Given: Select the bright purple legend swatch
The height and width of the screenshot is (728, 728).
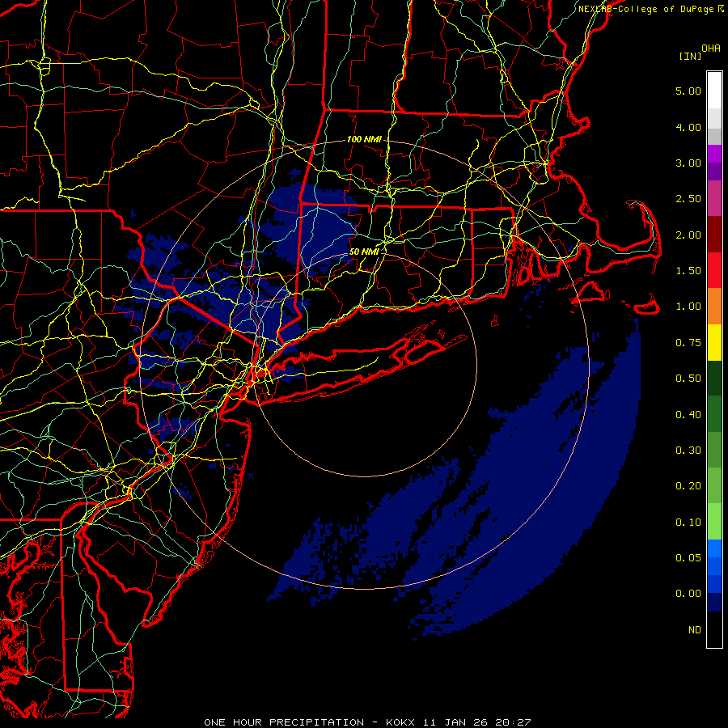Looking at the screenshot, I should 714,154.
